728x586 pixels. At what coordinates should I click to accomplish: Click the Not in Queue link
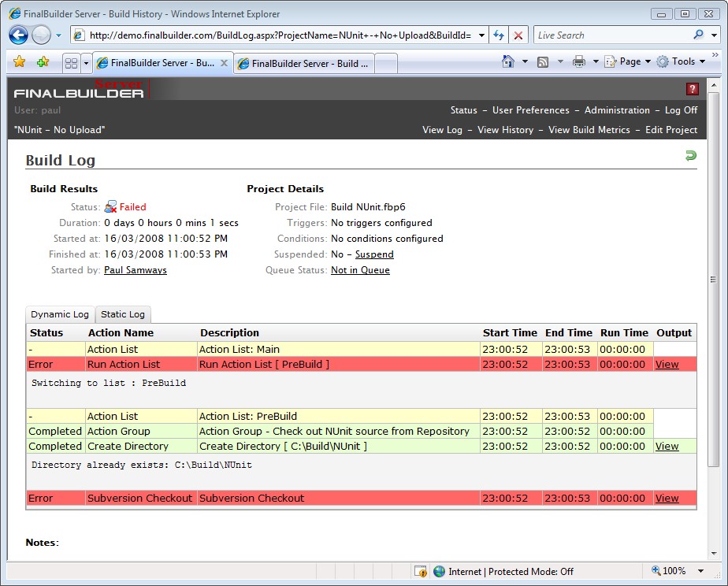360,270
